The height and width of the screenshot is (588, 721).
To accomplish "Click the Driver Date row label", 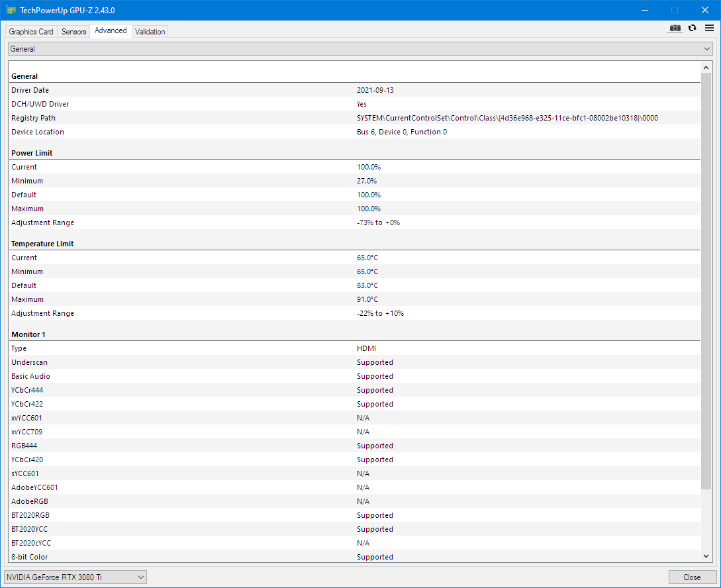I will tap(30, 90).
